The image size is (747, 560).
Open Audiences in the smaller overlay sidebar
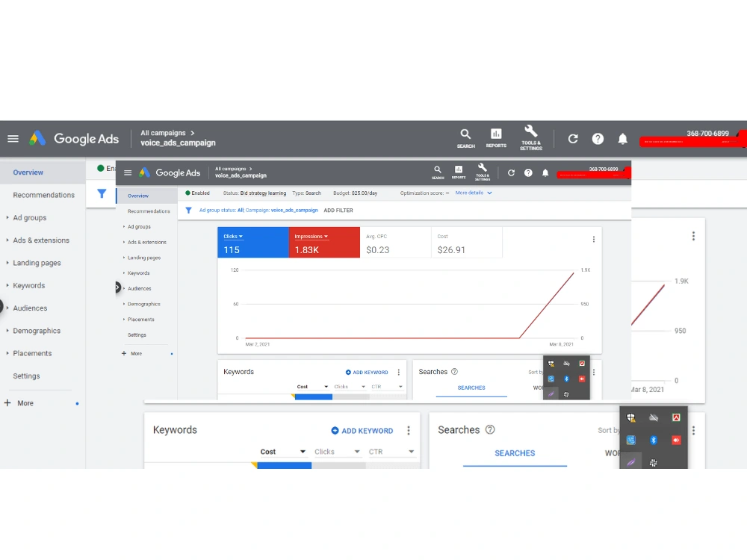click(x=139, y=288)
